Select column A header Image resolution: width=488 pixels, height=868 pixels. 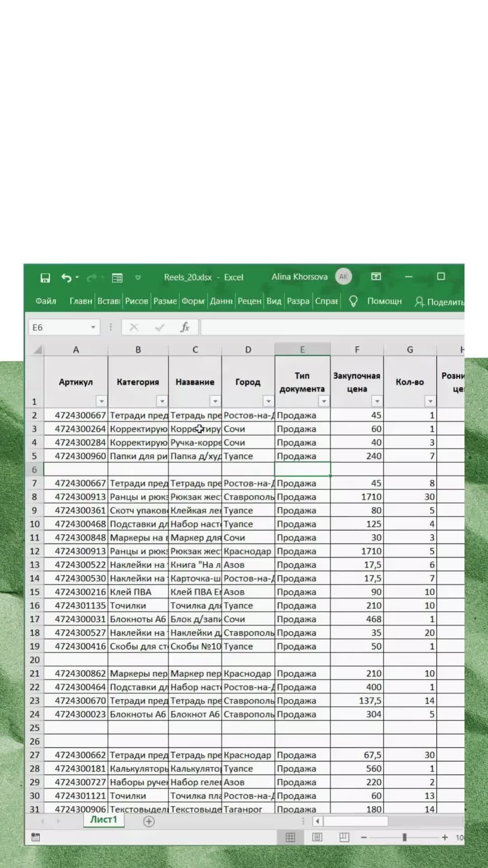tap(76, 349)
